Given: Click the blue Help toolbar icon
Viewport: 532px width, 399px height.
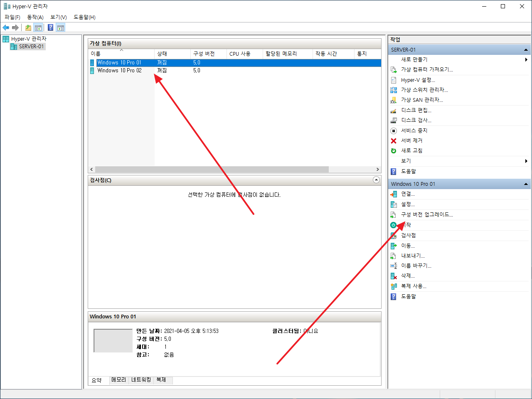Looking at the screenshot, I should [50, 27].
